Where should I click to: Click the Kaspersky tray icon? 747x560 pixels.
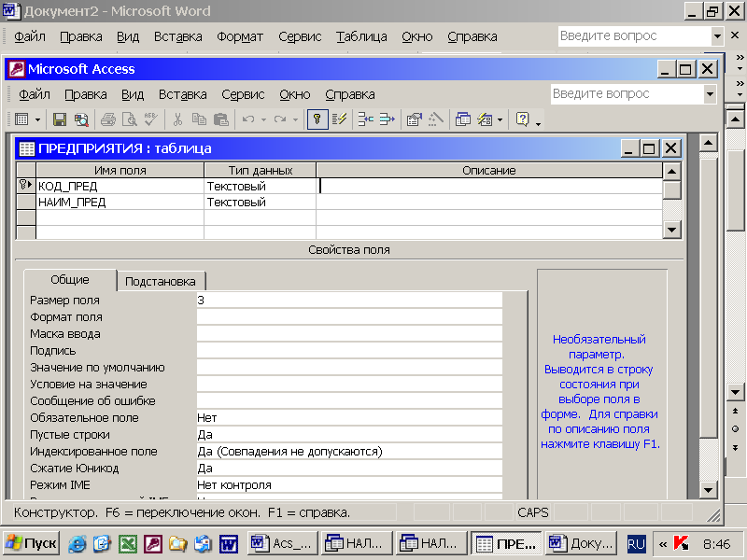(682, 543)
